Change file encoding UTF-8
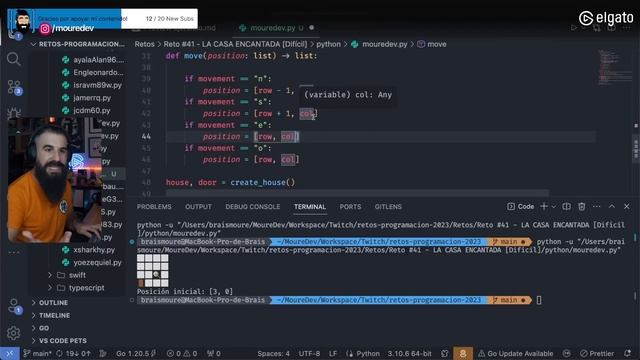The height and width of the screenshot is (360, 640). pos(309,353)
